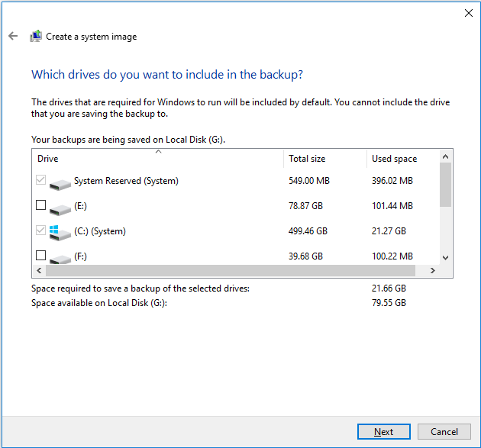Click the vertical scrollbar thumb
The image size is (481, 448).
(446, 185)
